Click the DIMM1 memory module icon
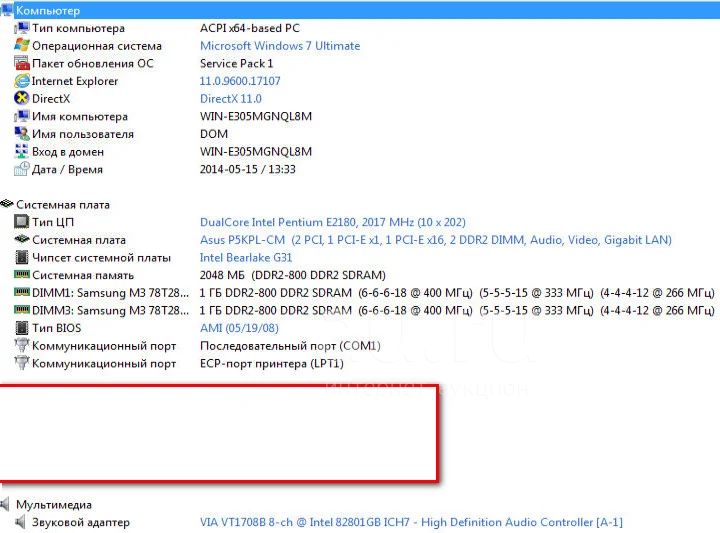 pyautogui.click(x=22, y=292)
